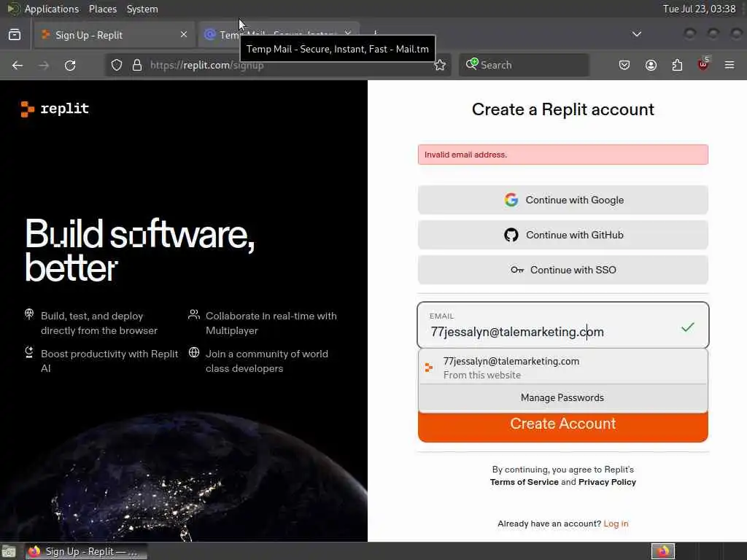The image size is (747, 560).
Task: Bookmark this page with the star
Action: pos(440,65)
